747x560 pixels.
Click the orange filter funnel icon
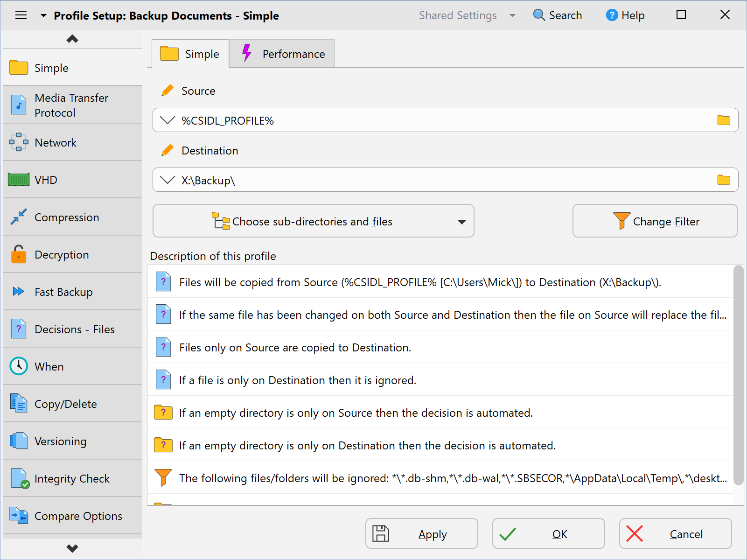[621, 221]
